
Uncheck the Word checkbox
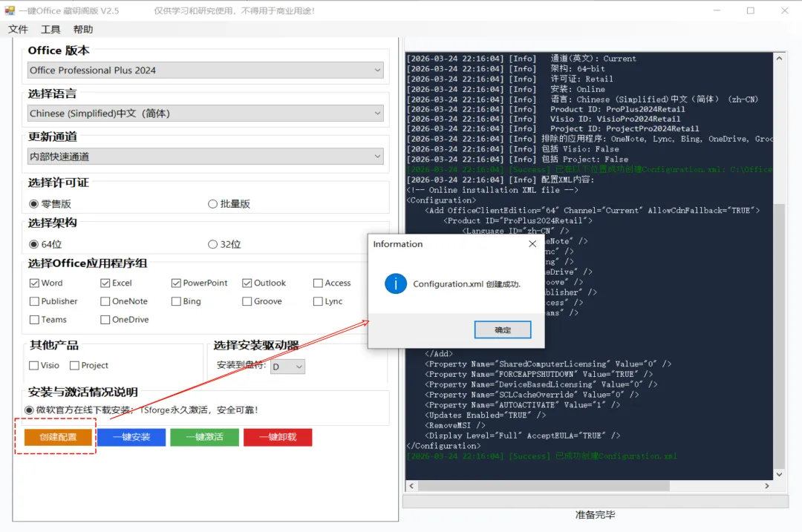pyautogui.click(x=34, y=283)
